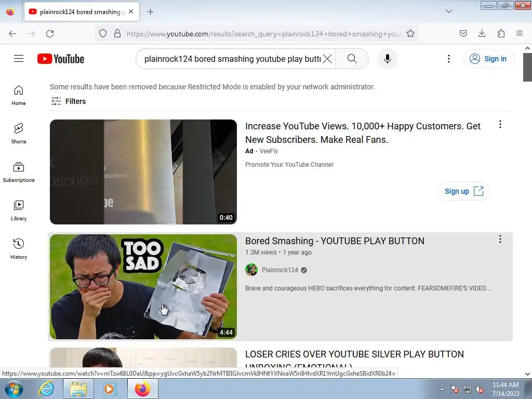The image size is (532, 399).
Task: Open Firefox Extensions puzzle icon
Action: (x=501, y=34)
